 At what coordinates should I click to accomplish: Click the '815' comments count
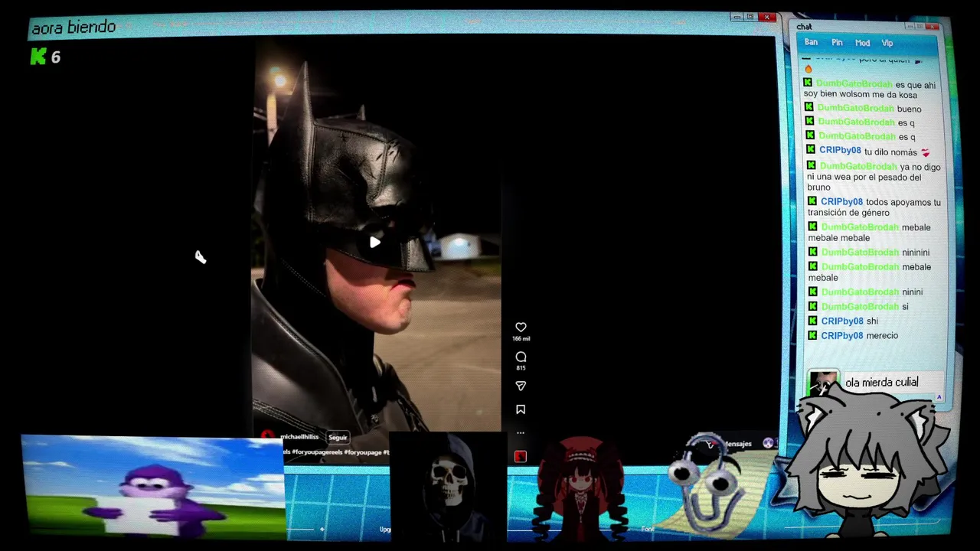click(521, 368)
